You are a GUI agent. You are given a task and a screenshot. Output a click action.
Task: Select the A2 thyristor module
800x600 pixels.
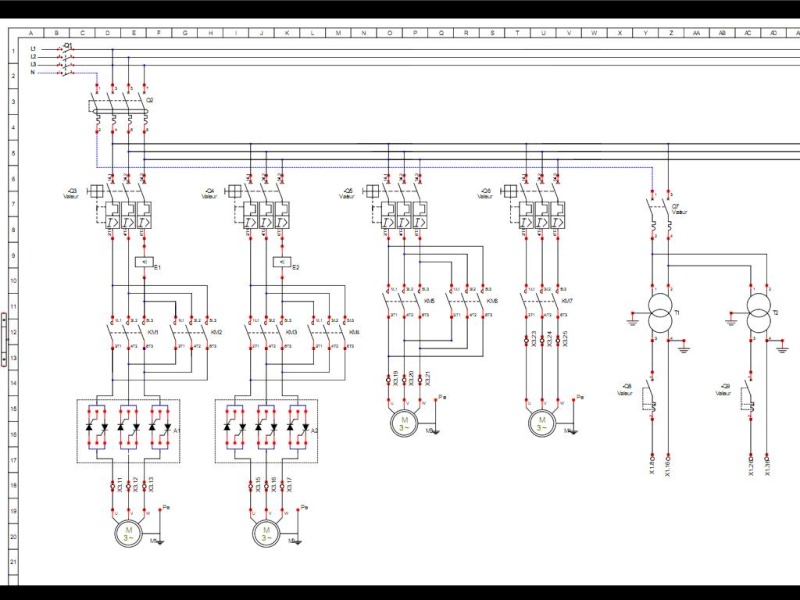pos(266,431)
